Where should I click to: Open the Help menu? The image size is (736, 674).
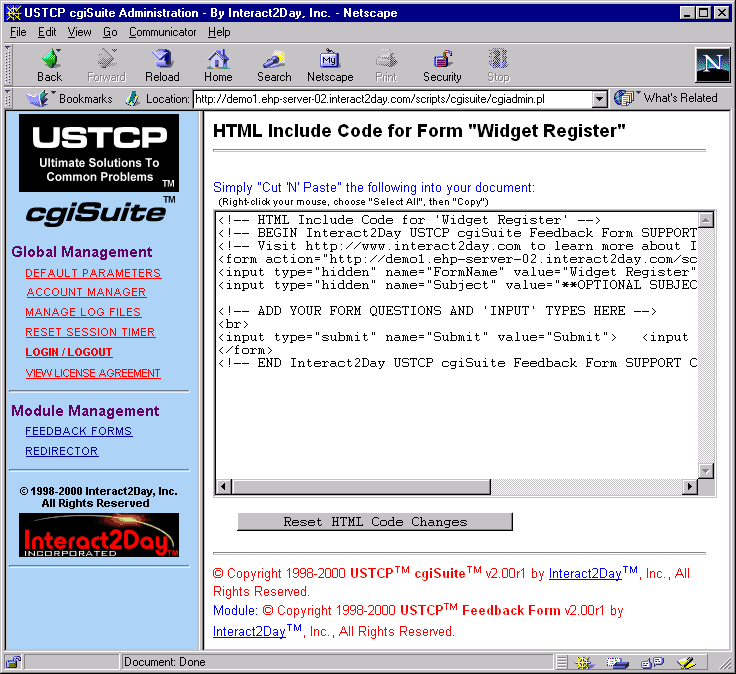click(x=219, y=32)
